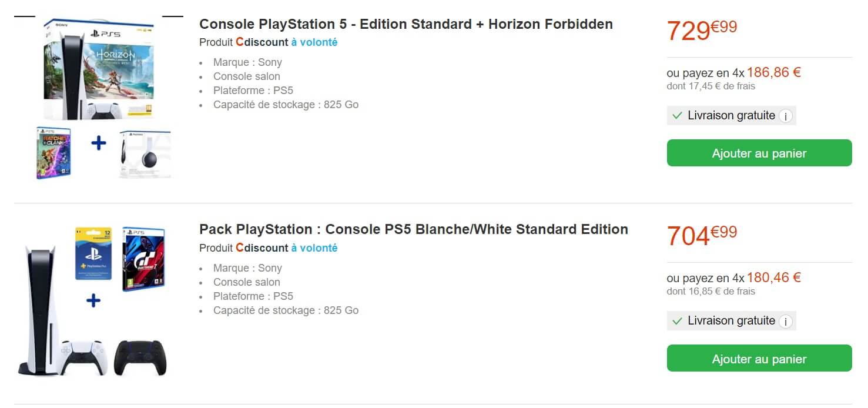Viewport: 868px width, 408px height.
Task: Click the white Pulse 3D headset image
Action: click(x=145, y=154)
